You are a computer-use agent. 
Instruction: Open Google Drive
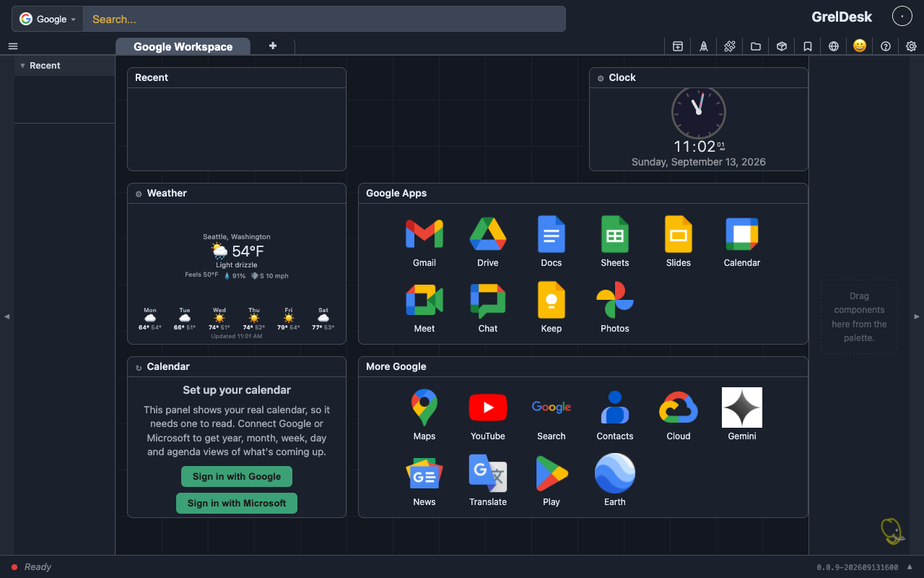pos(488,242)
